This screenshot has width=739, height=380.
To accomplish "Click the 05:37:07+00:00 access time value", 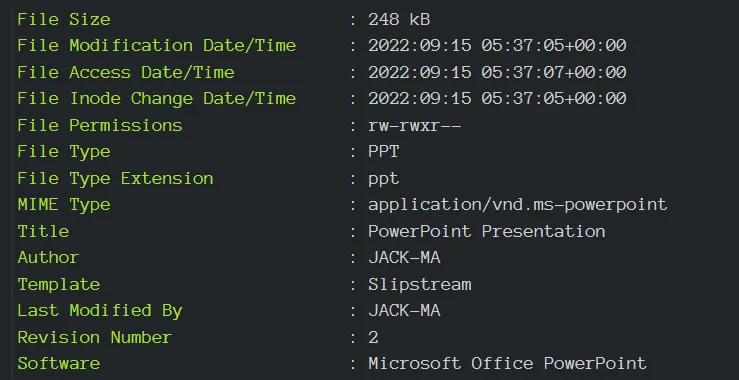I will click(x=554, y=72).
